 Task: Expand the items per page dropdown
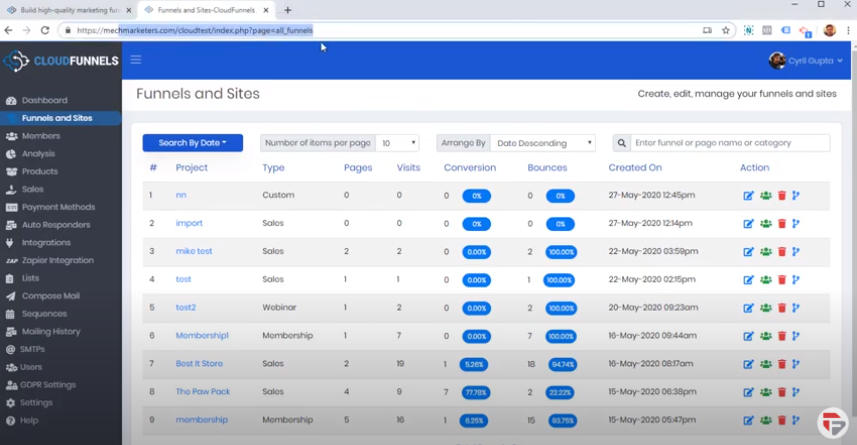click(x=397, y=143)
